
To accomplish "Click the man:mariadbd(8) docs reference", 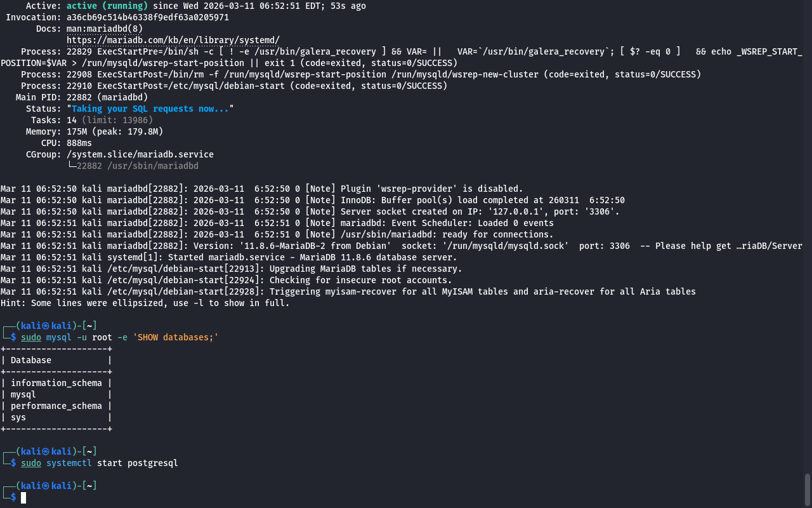I will click(104, 29).
